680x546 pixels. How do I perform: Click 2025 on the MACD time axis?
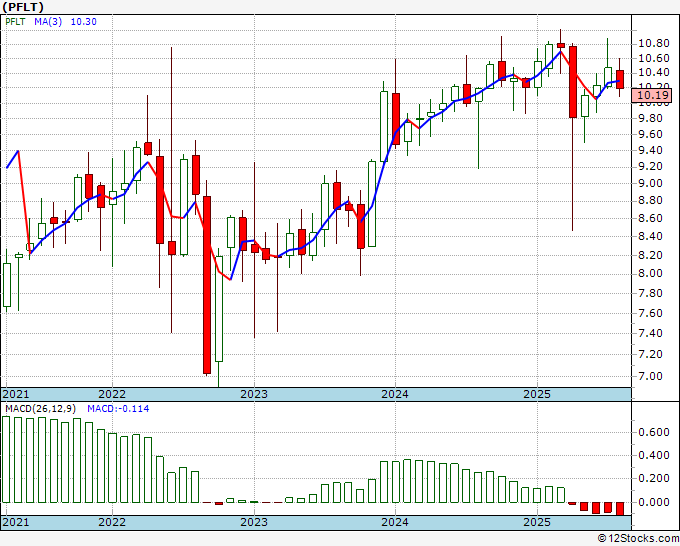coord(537,522)
